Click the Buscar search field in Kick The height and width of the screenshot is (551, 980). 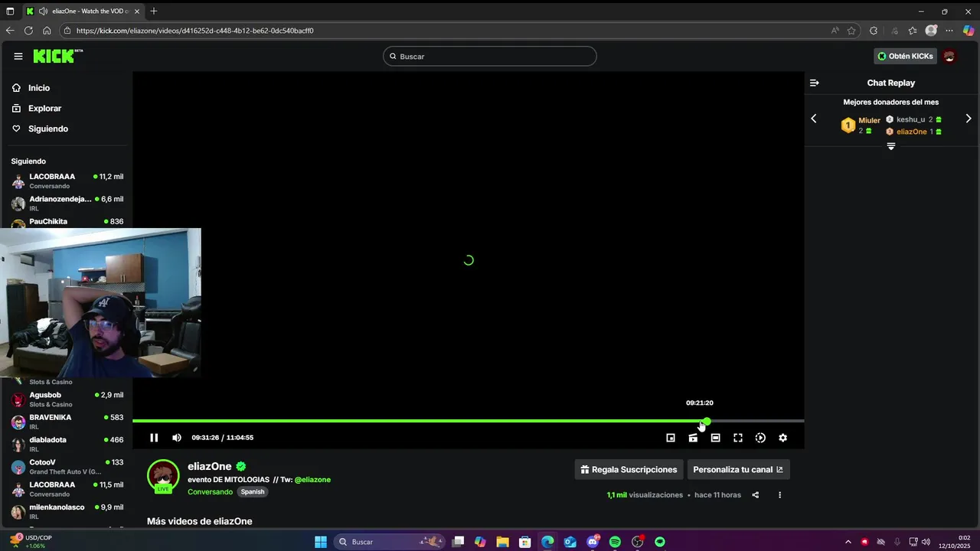[490, 56]
